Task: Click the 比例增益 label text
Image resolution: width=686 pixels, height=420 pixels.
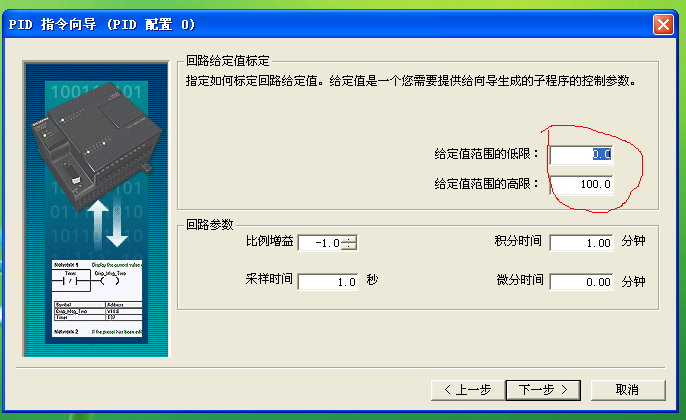Action: 270,241
